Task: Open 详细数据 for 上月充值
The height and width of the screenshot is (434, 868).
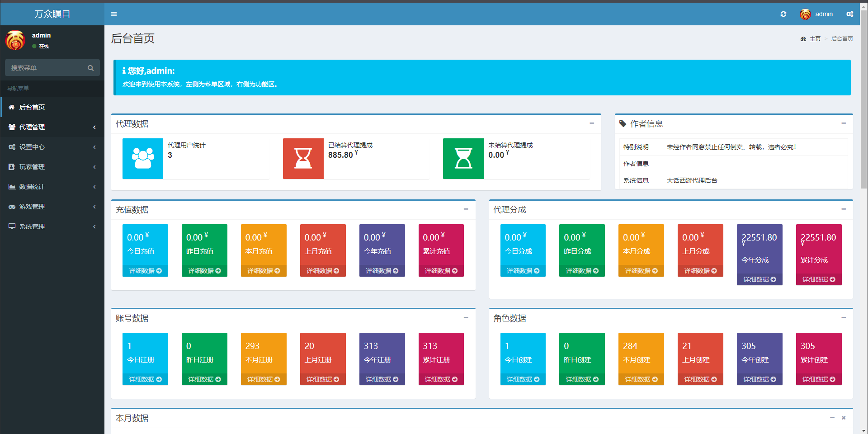Action: (323, 271)
